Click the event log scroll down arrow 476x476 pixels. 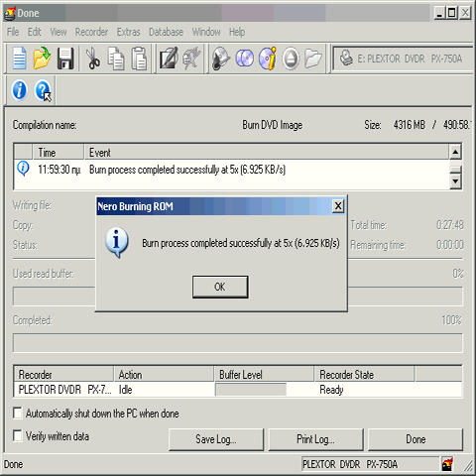coord(455,181)
